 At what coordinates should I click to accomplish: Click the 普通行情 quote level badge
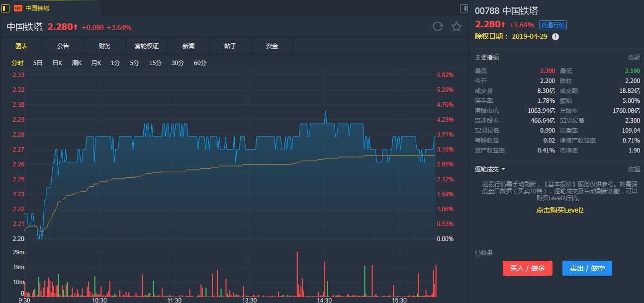(x=553, y=25)
